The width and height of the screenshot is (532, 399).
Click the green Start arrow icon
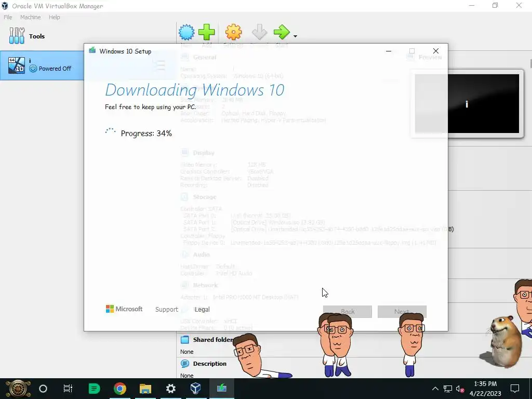(282, 32)
